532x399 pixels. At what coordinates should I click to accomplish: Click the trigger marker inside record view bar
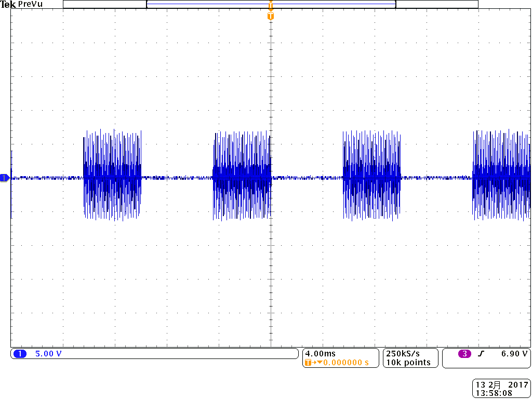(x=270, y=5)
